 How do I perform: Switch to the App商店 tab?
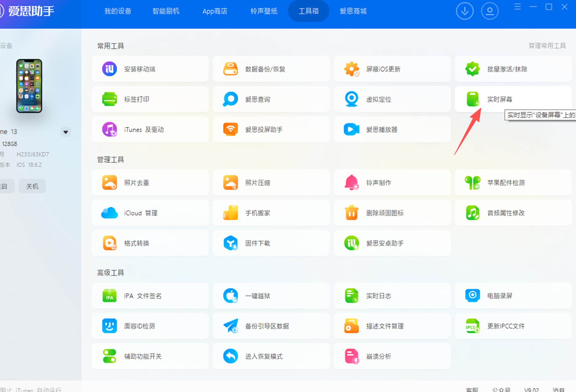(x=215, y=11)
